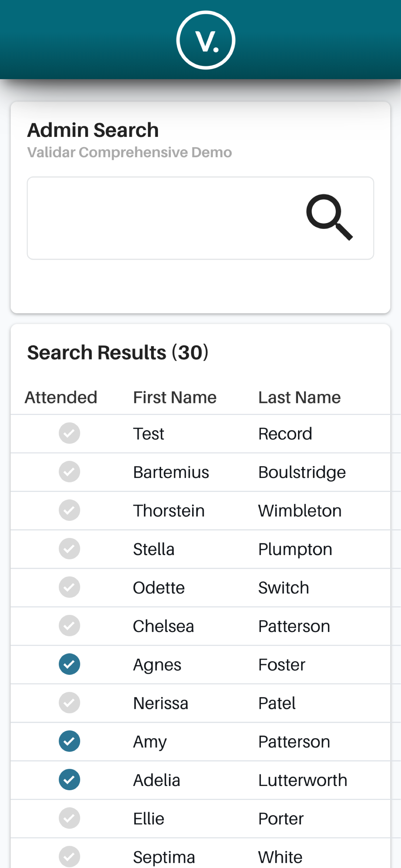Click into the Admin Search input field
401x868 pixels.
162,218
